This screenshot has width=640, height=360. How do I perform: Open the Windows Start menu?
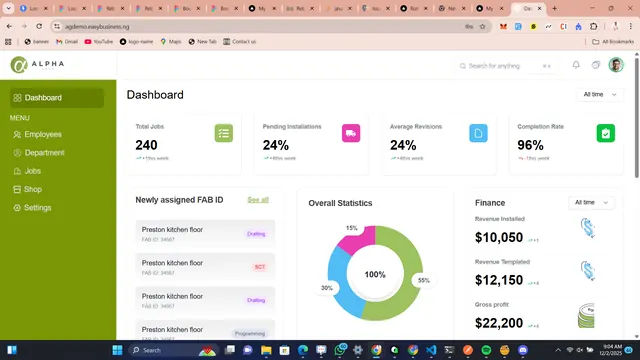pos(118,350)
